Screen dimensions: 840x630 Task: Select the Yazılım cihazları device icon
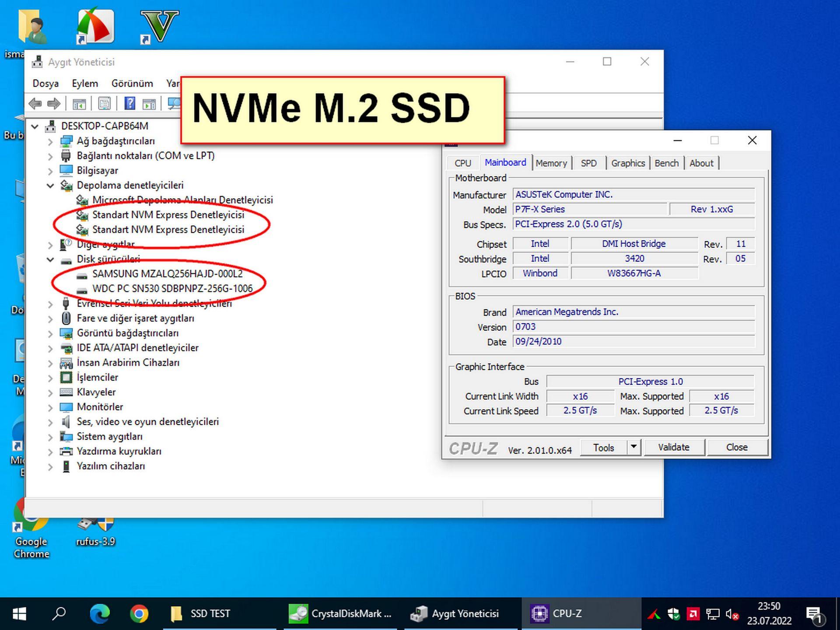coord(66,466)
